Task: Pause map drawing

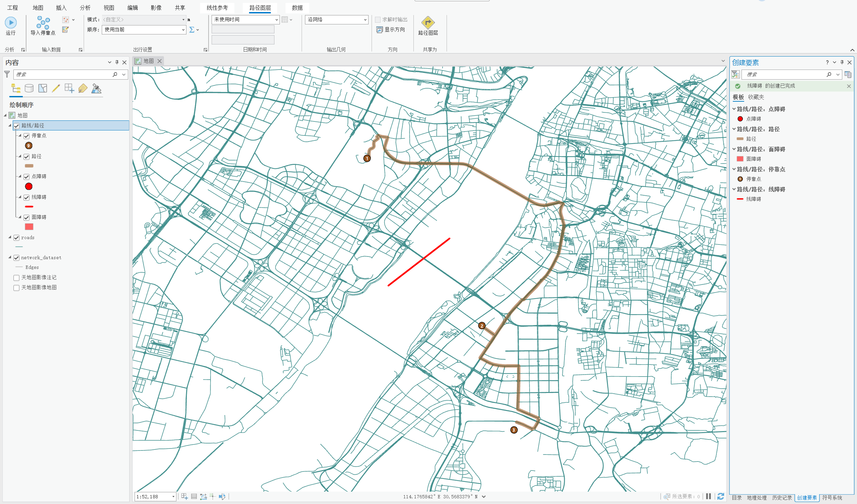Action: point(708,496)
